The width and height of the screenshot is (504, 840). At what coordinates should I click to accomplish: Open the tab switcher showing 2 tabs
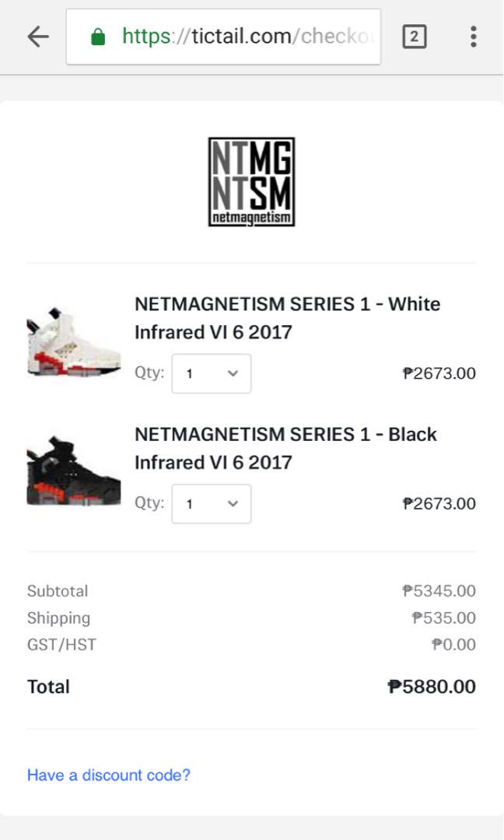[414, 37]
